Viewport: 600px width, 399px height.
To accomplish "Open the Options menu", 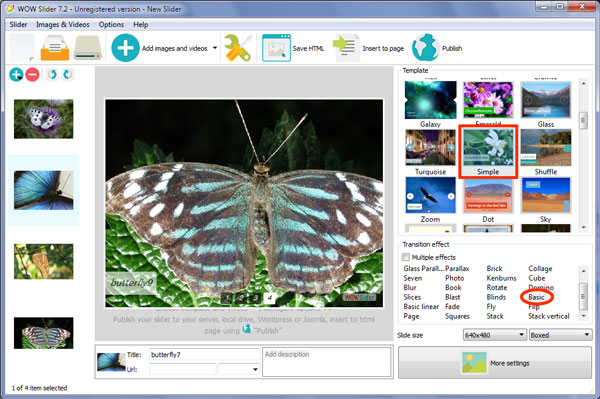I will pyautogui.click(x=111, y=24).
